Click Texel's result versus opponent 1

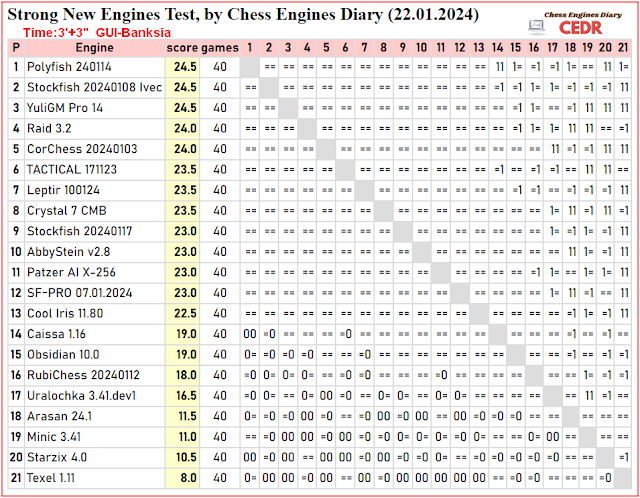pyautogui.click(x=250, y=478)
